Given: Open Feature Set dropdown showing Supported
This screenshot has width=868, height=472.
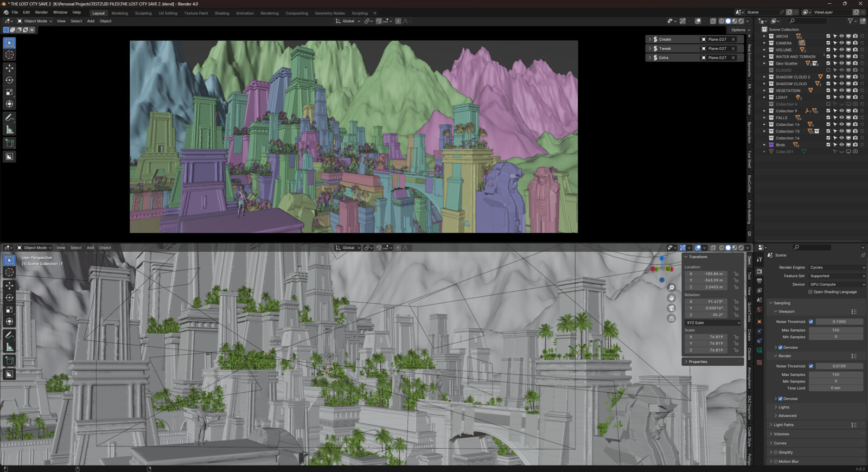Looking at the screenshot, I should tap(837, 276).
